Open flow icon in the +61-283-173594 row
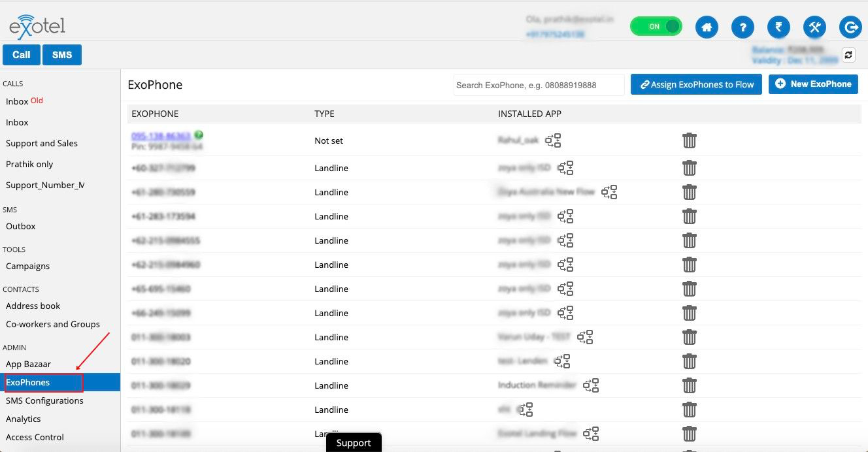The height and width of the screenshot is (452, 868). point(566,216)
